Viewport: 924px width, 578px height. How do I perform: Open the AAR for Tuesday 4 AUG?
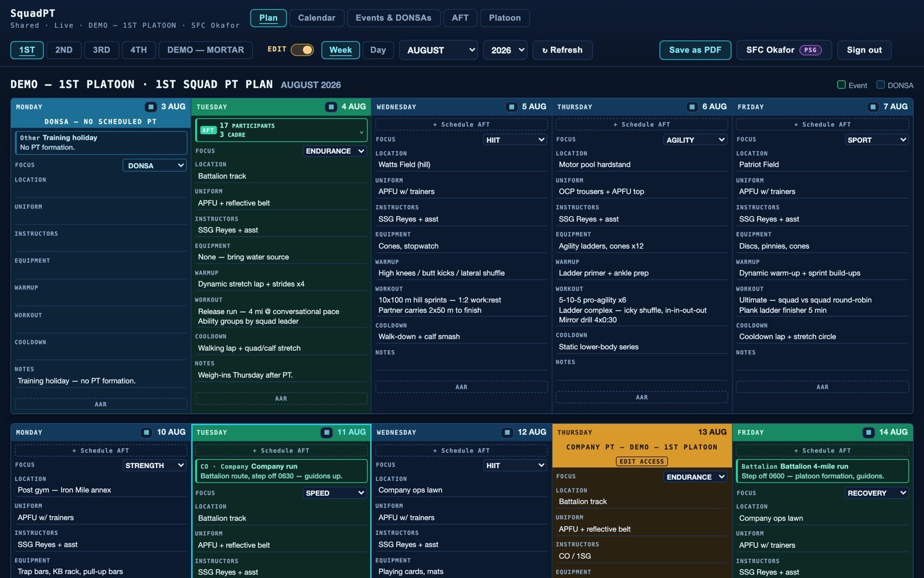tap(281, 399)
